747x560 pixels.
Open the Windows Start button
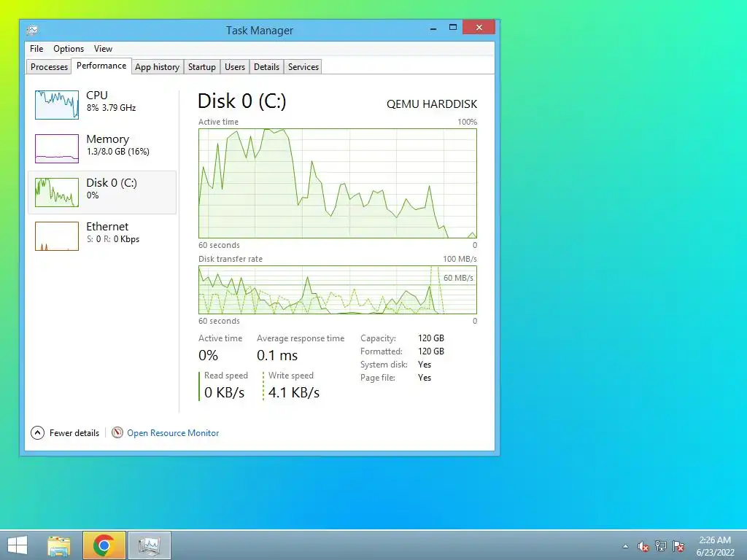(x=18, y=545)
